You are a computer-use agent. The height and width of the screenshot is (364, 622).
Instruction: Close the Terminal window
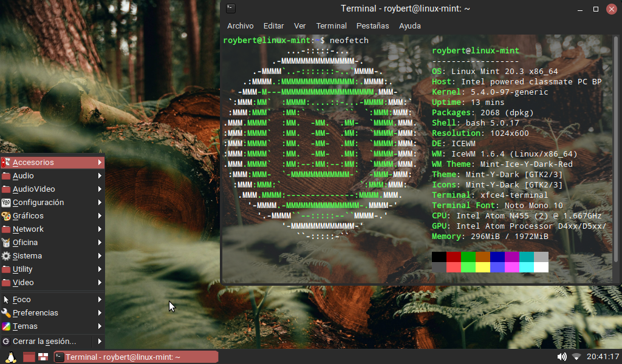[x=611, y=8]
